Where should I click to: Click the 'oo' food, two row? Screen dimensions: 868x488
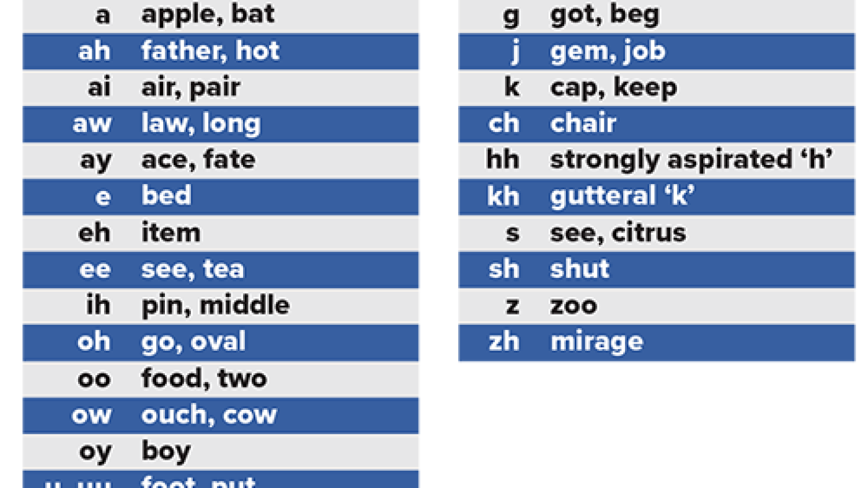click(221, 378)
